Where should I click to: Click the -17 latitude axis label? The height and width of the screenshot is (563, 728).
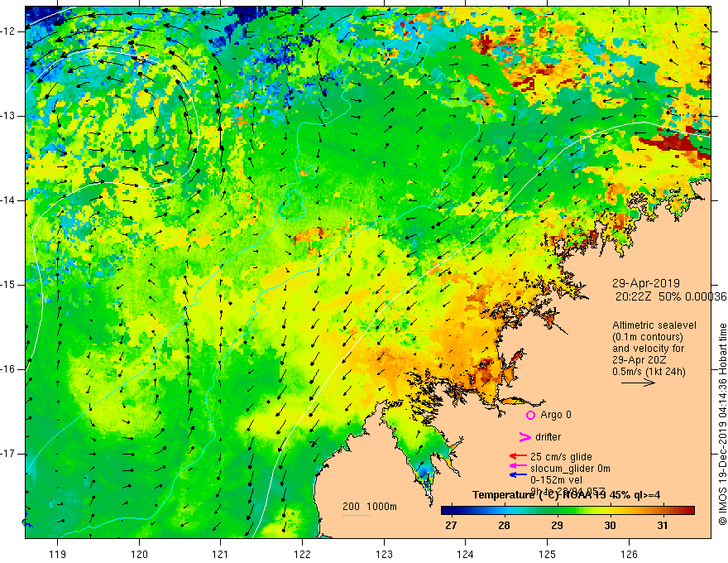coord(9,454)
